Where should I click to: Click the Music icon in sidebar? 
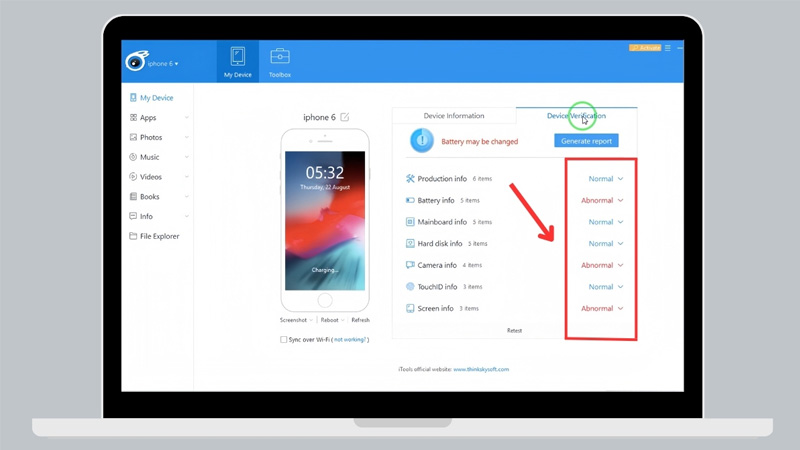(x=133, y=157)
